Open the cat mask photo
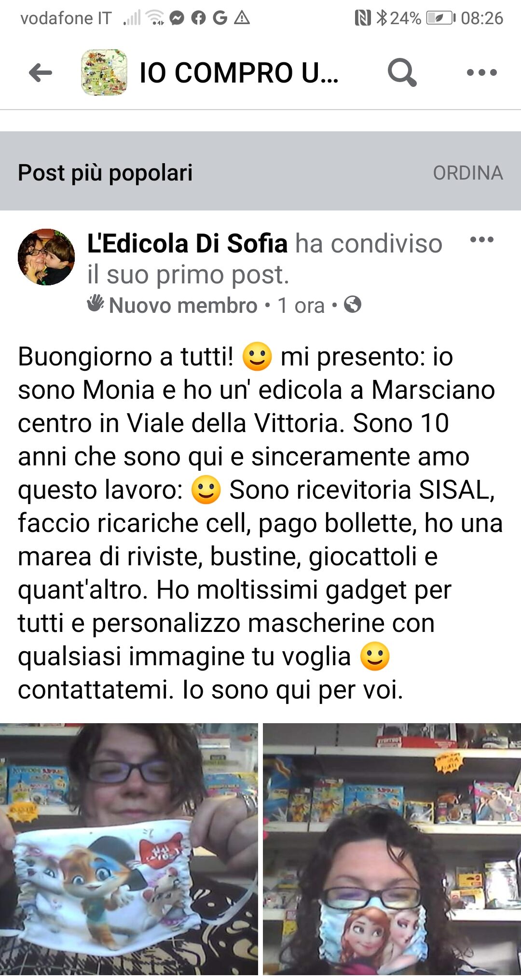The height and width of the screenshot is (980, 521). coord(129,851)
